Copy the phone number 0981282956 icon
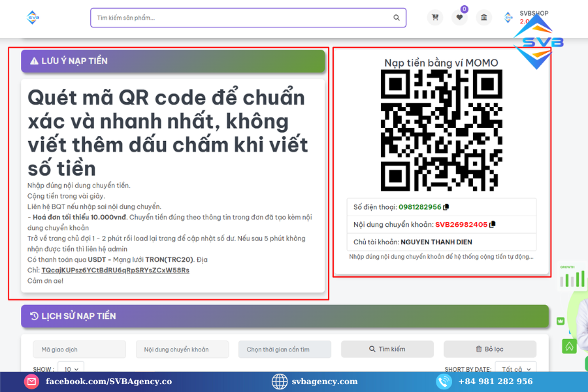 point(446,207)
